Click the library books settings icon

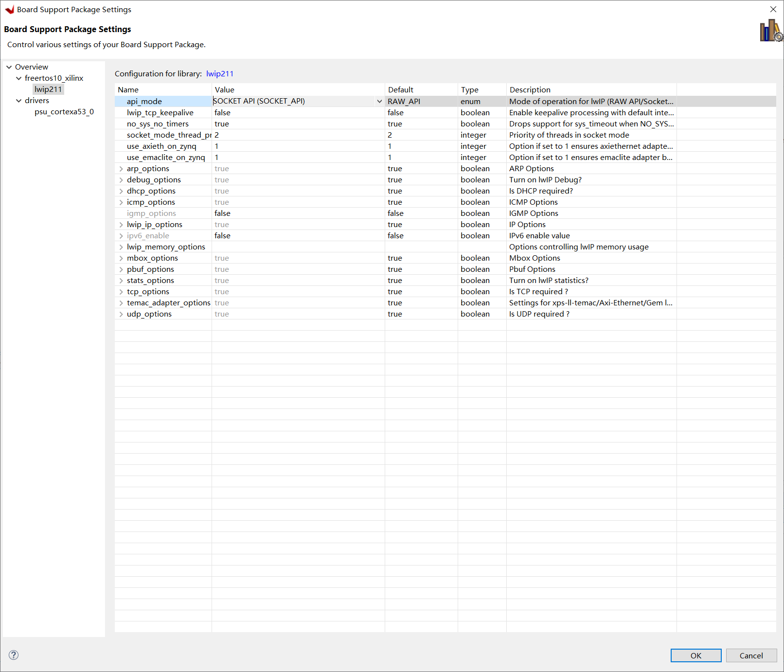click(x=771, y=31)
